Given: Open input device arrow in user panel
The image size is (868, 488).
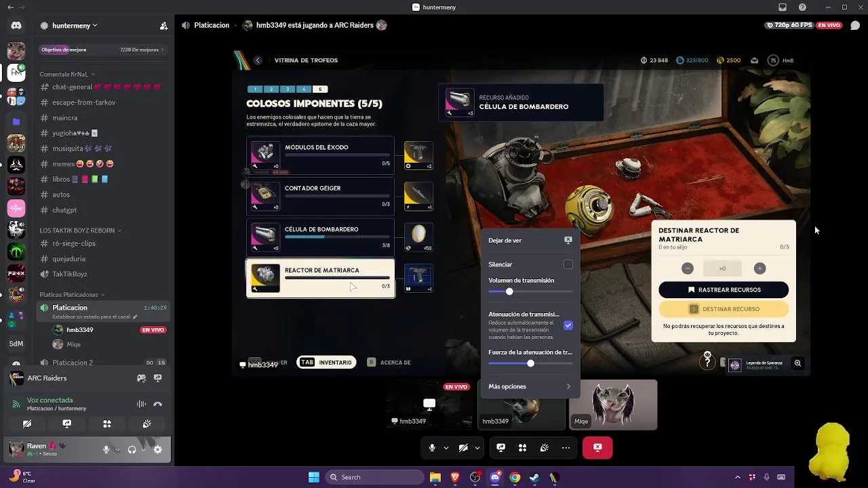Looking at the screenshot, I should pyautogui.click(x=117, y=449).
